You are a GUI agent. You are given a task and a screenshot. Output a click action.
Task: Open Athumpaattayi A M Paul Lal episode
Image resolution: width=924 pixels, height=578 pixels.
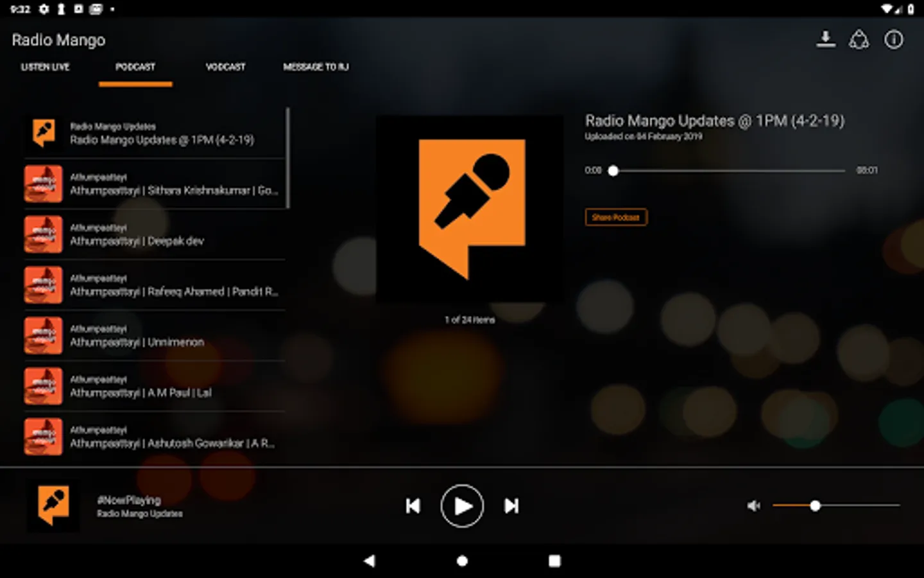click(154, 387)
